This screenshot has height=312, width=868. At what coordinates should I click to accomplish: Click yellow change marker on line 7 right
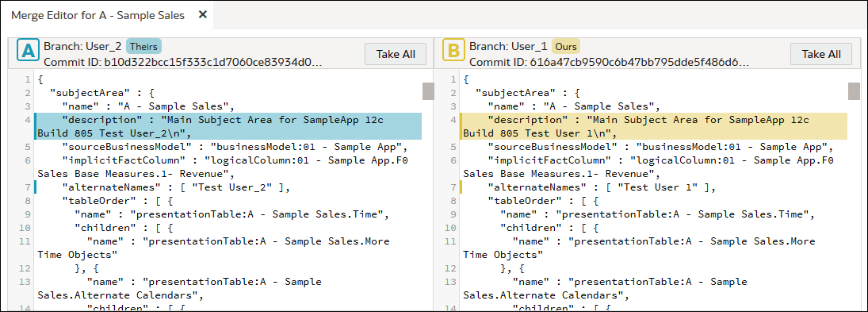click(461, 187)
